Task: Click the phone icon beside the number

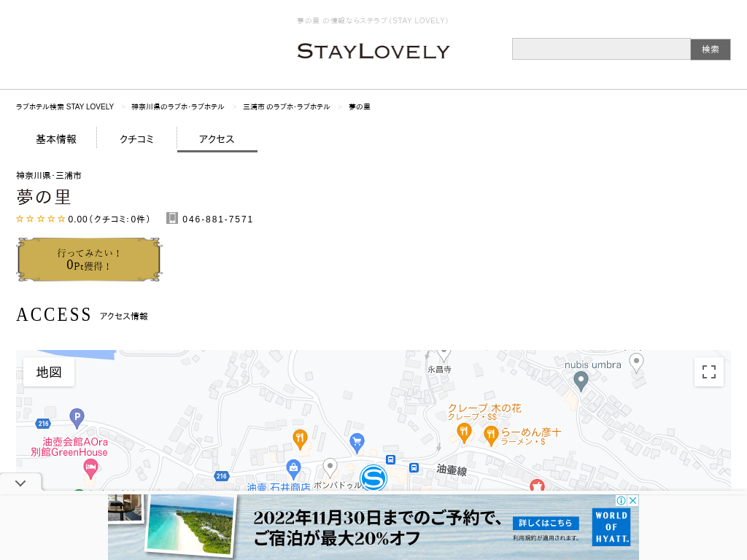Action: click(172, 218)
